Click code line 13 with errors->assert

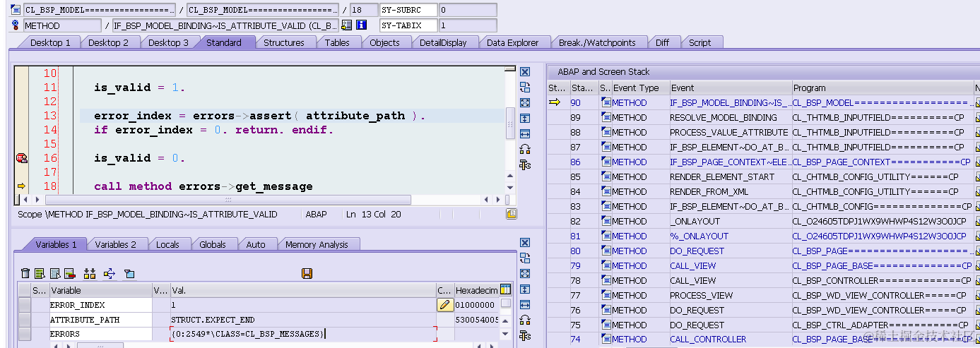click(260, 116)
